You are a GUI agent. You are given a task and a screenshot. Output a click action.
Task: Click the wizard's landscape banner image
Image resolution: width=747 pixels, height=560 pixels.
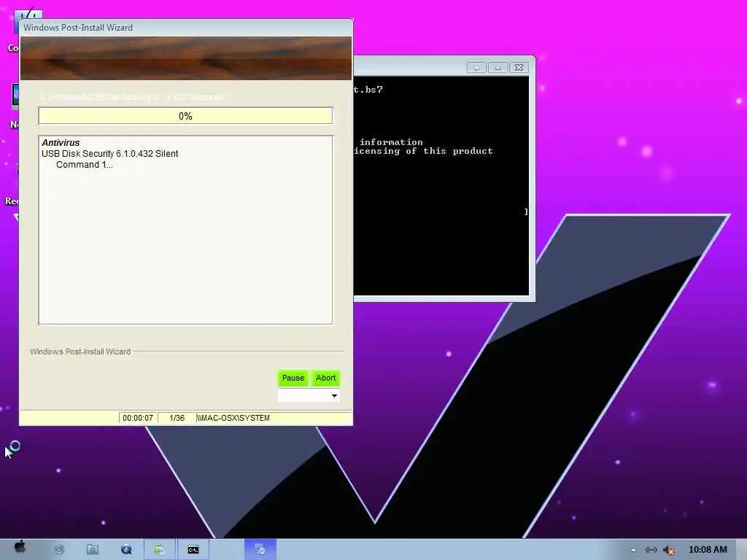tap(186, 58)
